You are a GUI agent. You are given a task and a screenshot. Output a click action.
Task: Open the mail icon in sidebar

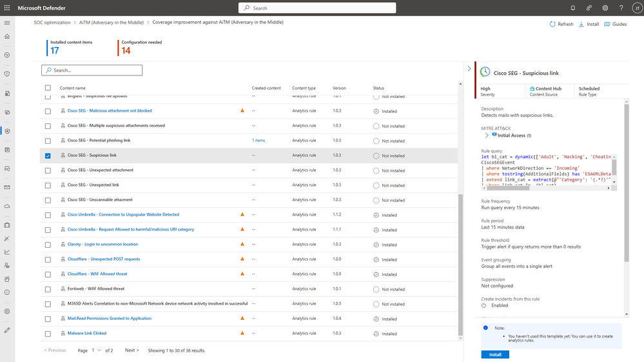(x=7, y=187)
